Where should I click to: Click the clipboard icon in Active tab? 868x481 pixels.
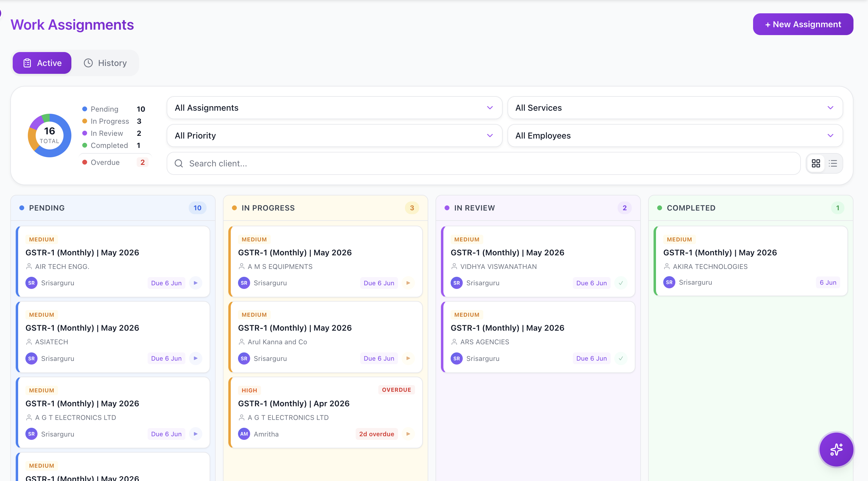27,63
